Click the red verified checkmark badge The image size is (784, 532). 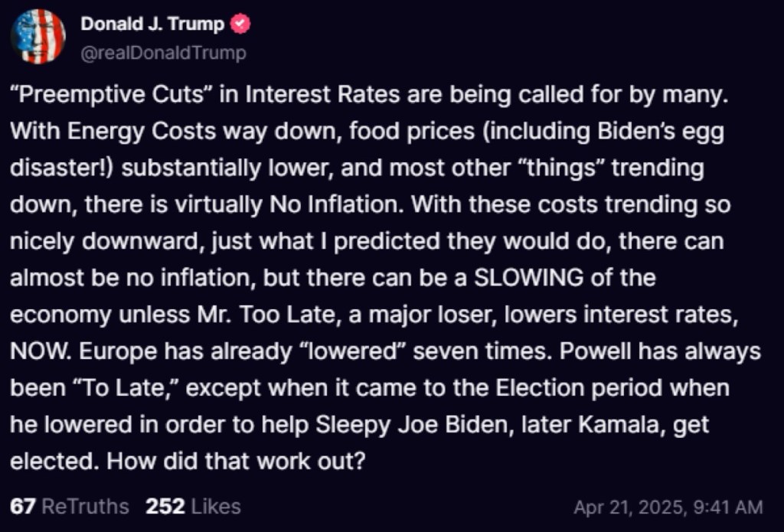pyautogui.click(x=241, y=24)
